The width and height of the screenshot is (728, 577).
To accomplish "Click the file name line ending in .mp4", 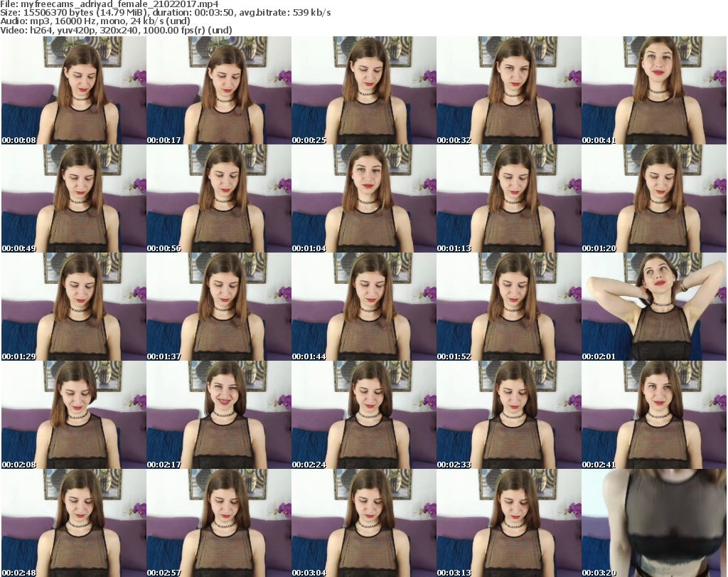I will coord(109,4).
